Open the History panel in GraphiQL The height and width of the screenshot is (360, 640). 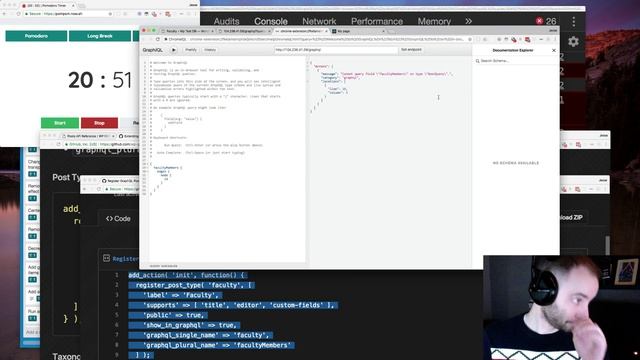tap(210, 50)
